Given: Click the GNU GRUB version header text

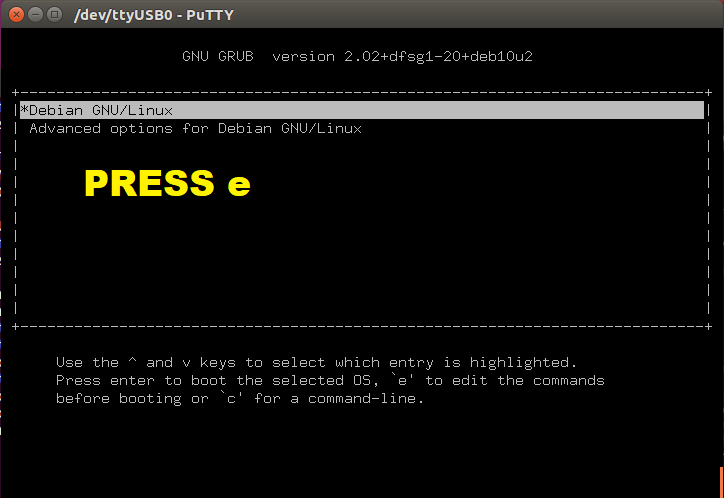Looking at the screenshot, I should click(357, 56).
